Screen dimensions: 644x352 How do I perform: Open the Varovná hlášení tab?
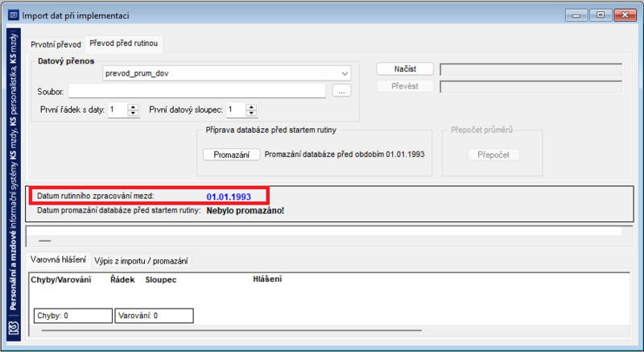(x=58, y=259)
